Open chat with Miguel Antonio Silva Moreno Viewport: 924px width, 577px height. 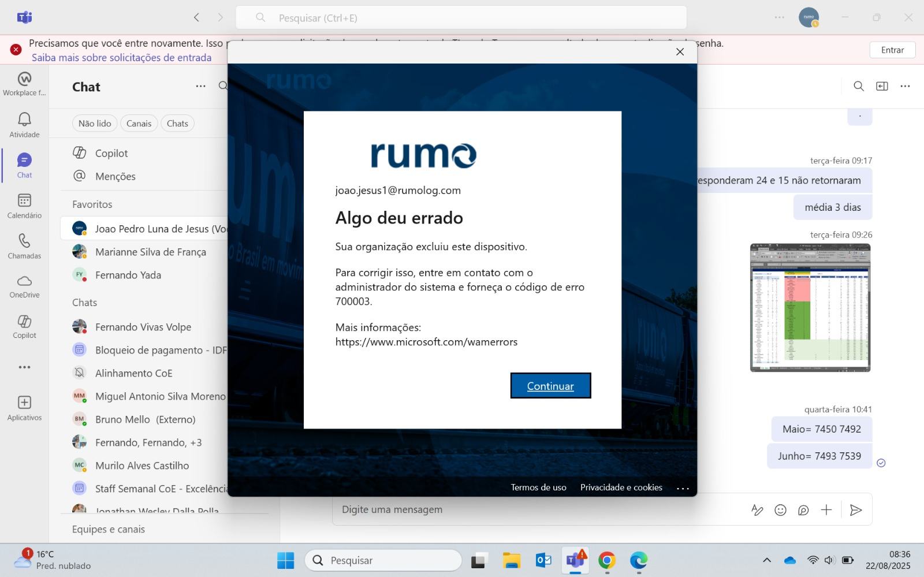144,396
